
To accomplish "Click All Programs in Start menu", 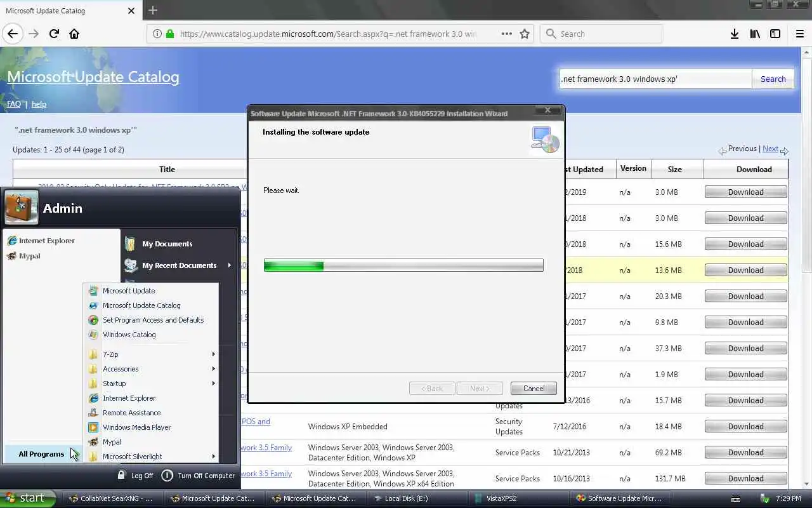I will click(43, 454).
